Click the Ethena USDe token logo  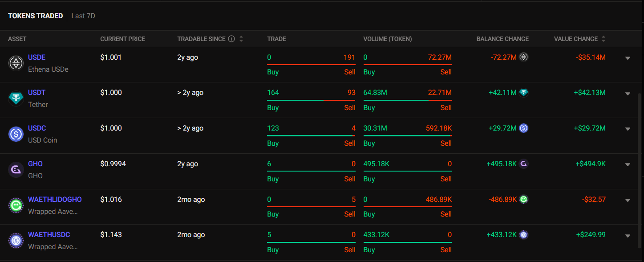[x=16, y=63]
